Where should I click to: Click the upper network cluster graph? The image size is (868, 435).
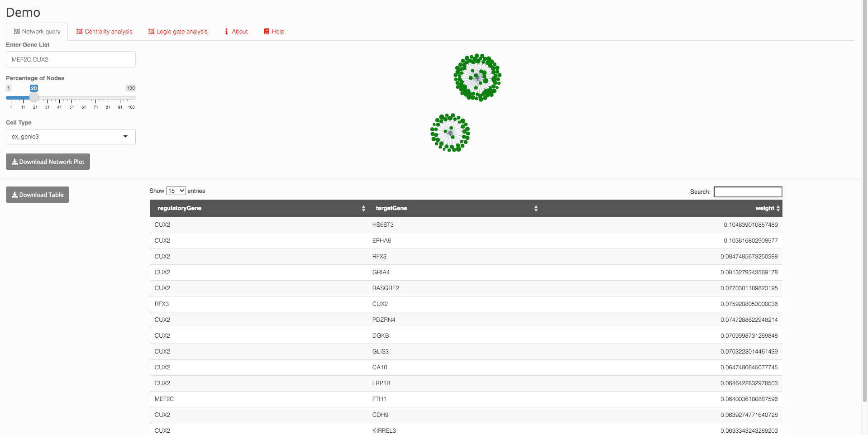point(477,77)
